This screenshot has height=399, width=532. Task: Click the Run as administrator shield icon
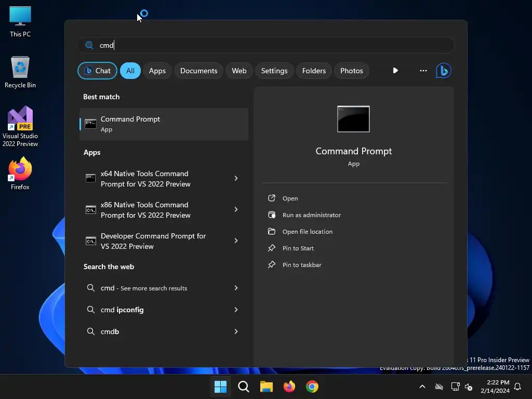(271, 215)
